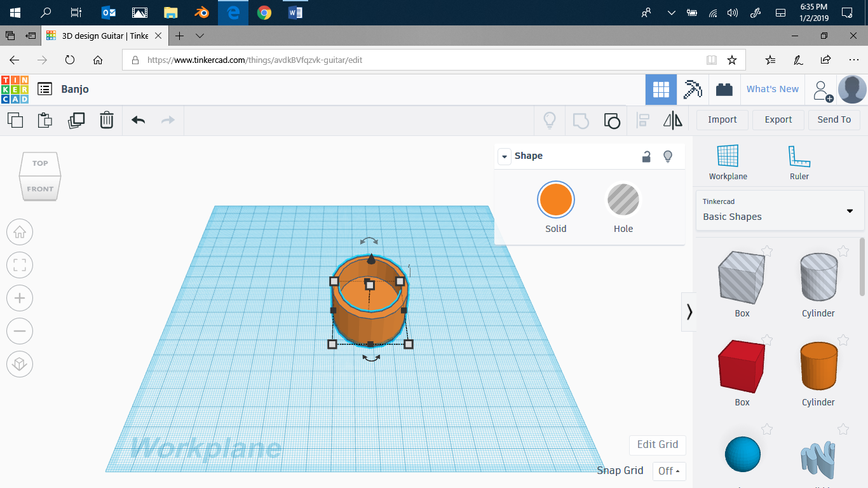Activate the Mirror (flip) tool
The width and height of the screenshot is (868, 488).
pyautogui.click(x=672, y=120)
